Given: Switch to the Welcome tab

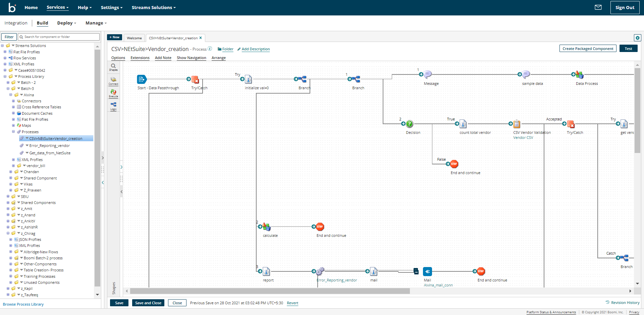Looking at the screenshot, I should (x=134, y=38).
